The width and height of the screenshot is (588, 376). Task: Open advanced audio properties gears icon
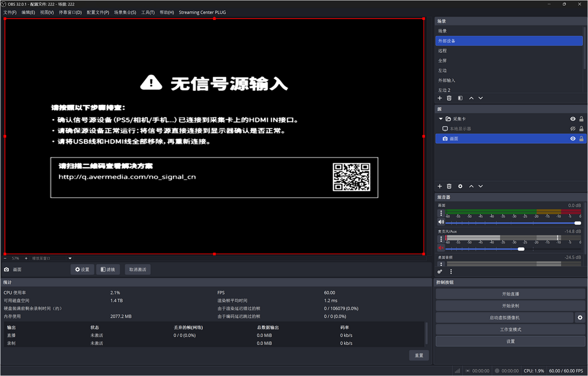click(440, 272)
